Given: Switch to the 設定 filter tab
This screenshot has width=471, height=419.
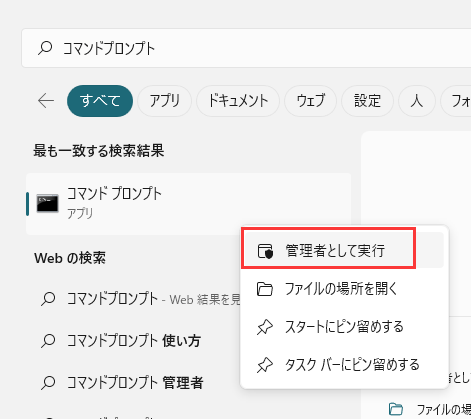Looking at the screenshot, I should coord(367,101).
